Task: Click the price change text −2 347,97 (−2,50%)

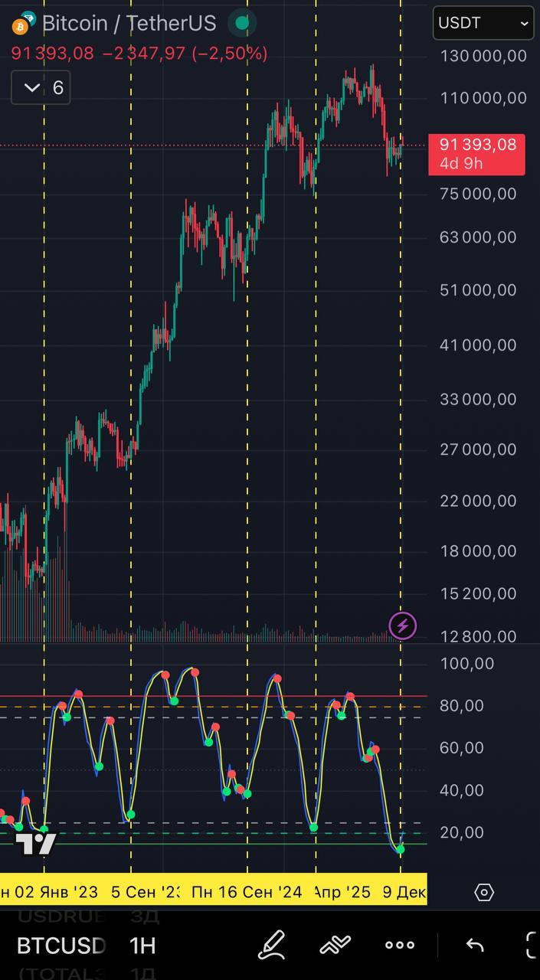Action: pos(185,54)
